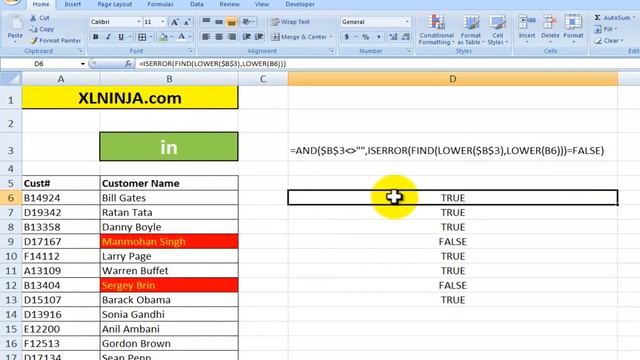The image size is (640, 360).
Task: Click the formula bar input
Action: point(388,64)
